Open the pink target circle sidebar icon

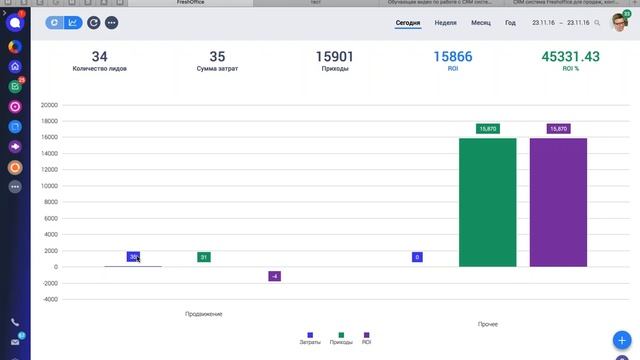pos(15,107)
